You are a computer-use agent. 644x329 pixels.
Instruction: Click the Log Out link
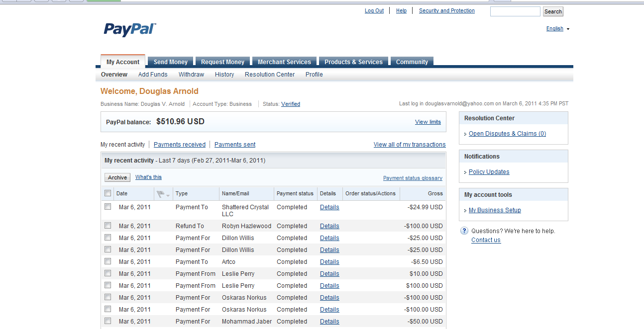pos(374,10)
